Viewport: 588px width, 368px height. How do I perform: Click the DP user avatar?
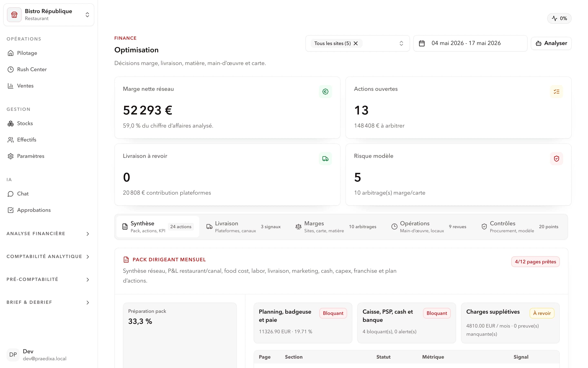pyautogui.click(x=13, y=355)
